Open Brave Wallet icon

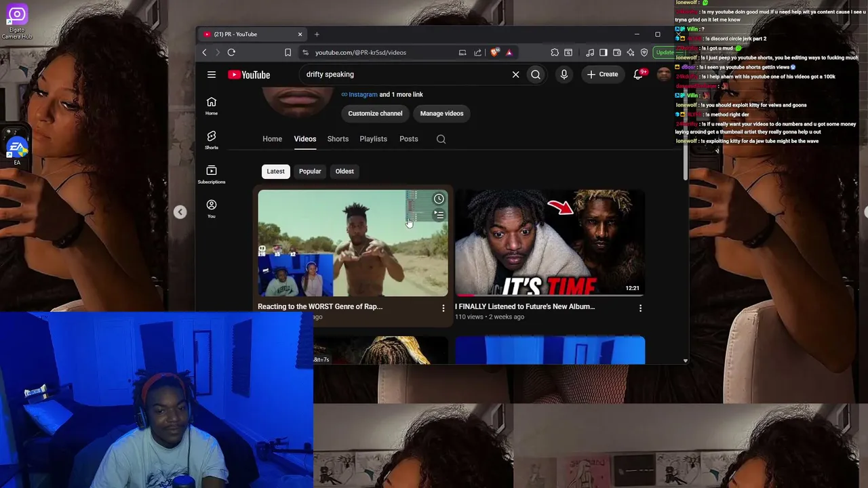click(617, 52)
